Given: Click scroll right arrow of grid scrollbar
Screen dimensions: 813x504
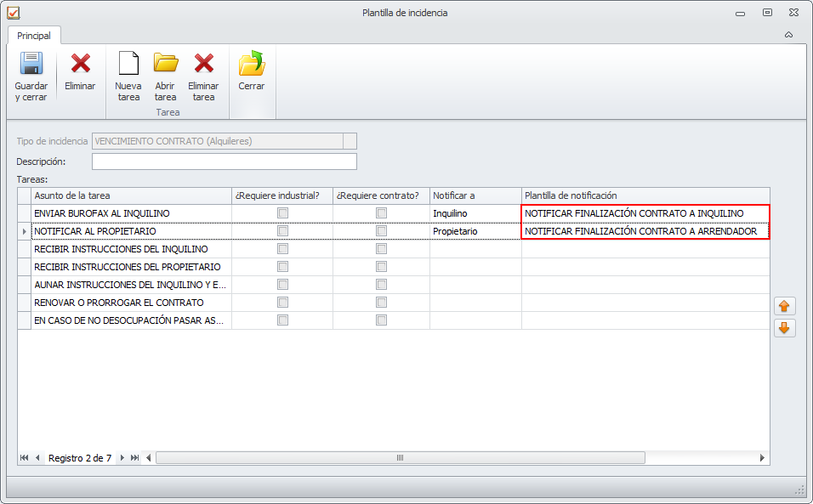Looking at the screenshot, I should [762, 457].
